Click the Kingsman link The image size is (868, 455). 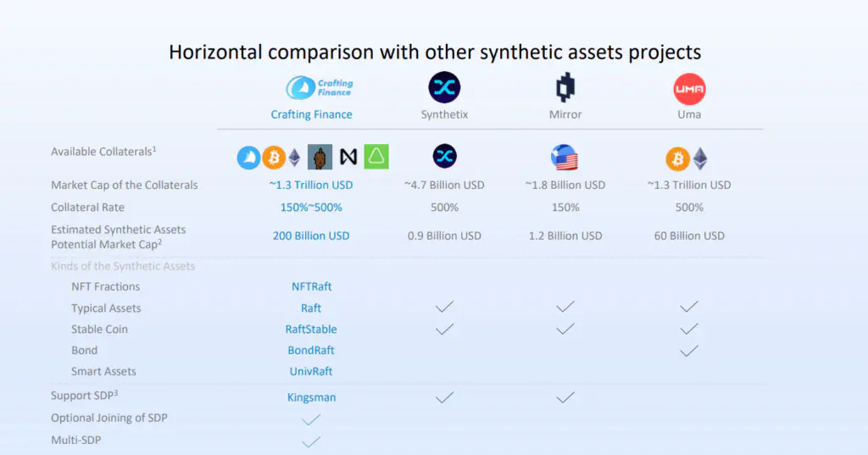[311, 397]
